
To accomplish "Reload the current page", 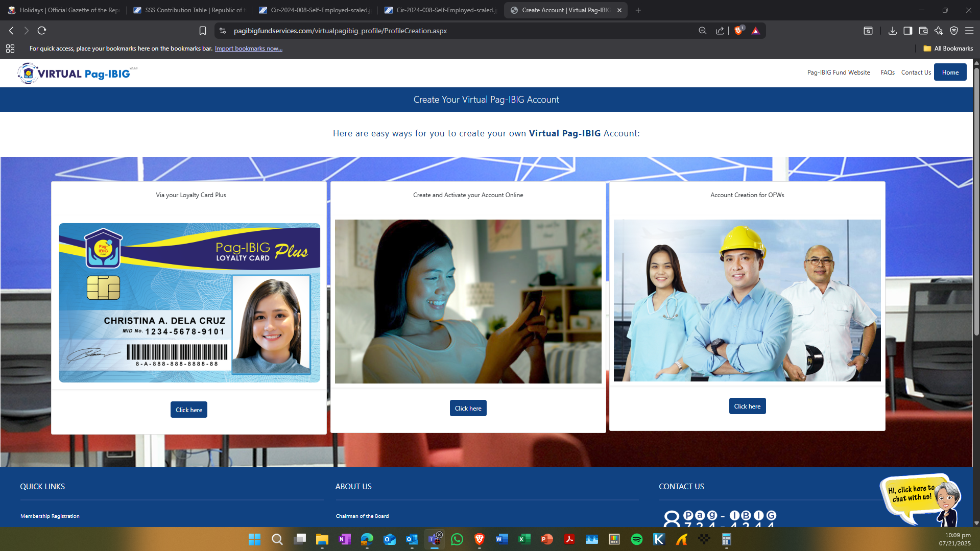I will click(42, 31).
